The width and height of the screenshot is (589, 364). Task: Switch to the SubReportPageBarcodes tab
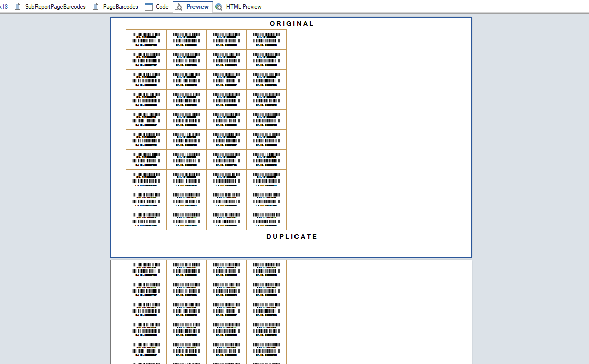(x=50, y=7)
